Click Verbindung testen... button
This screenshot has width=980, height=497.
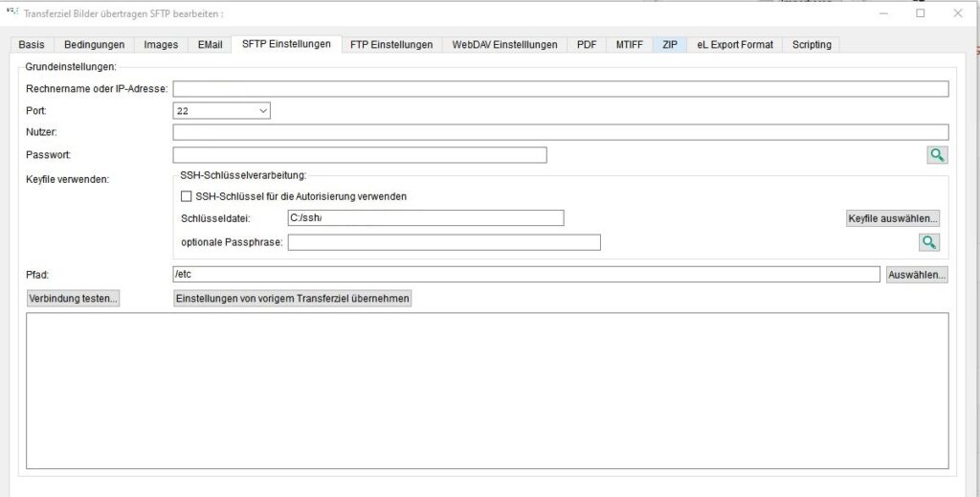(x=73, y=299)
